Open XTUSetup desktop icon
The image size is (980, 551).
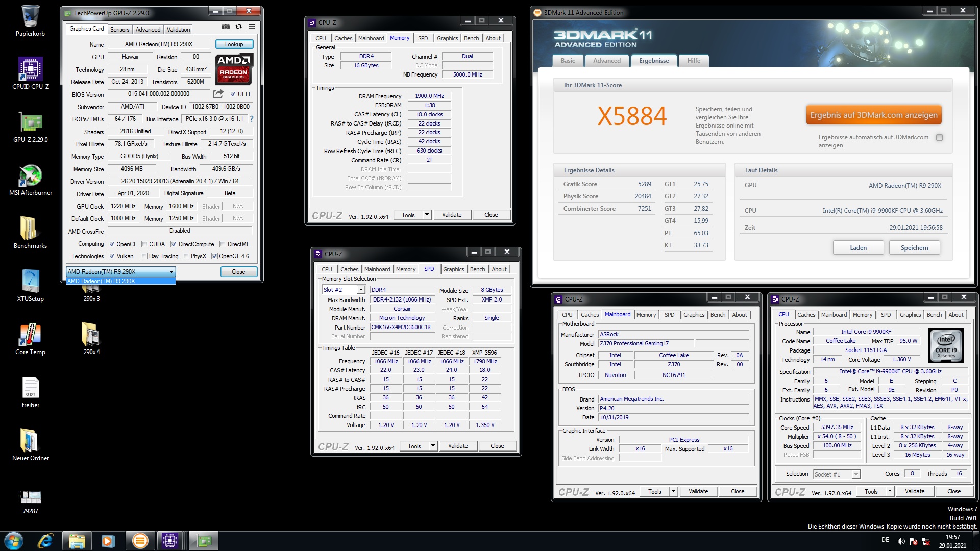(x=31, y=286)
